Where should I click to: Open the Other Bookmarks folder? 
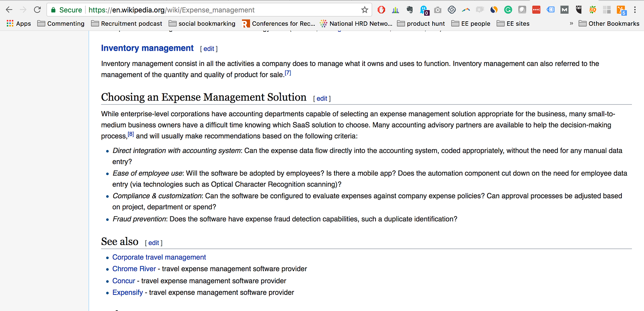[609, 23]
